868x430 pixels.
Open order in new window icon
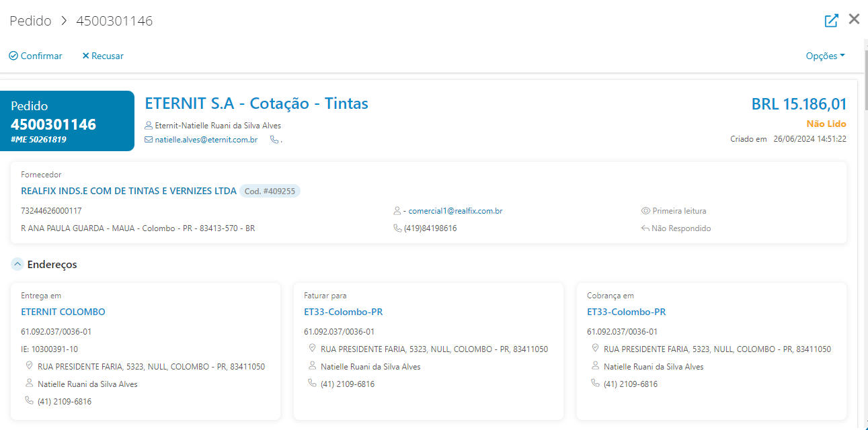(832, 20)
